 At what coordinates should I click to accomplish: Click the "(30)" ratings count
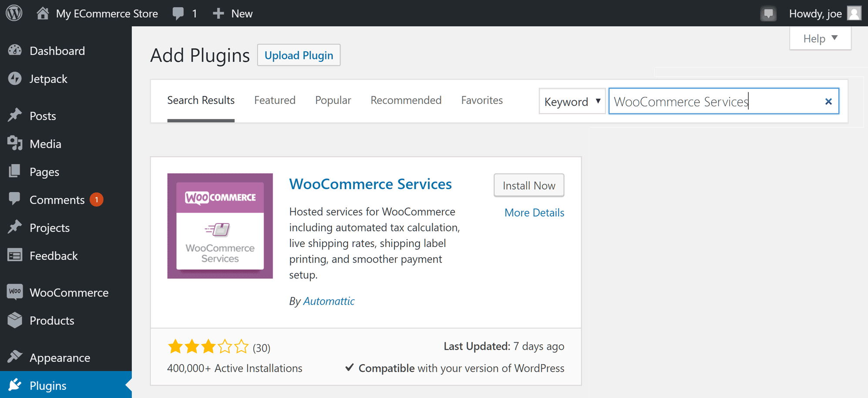pyautogui.click(x=262, y=348)
